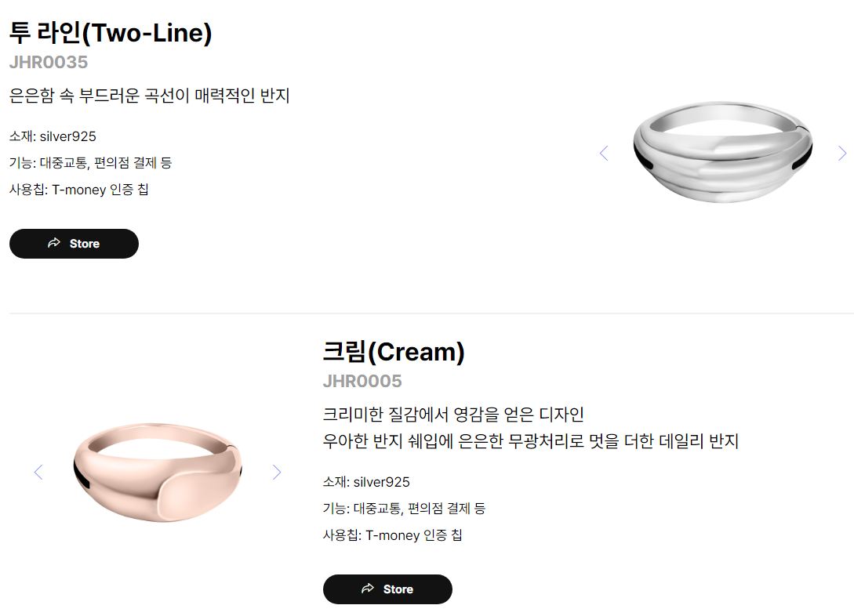Viewport: 854px width, 616px height.
Task: Click the share arrow icon in Two-Line's Store button
Action: (54, 243)
